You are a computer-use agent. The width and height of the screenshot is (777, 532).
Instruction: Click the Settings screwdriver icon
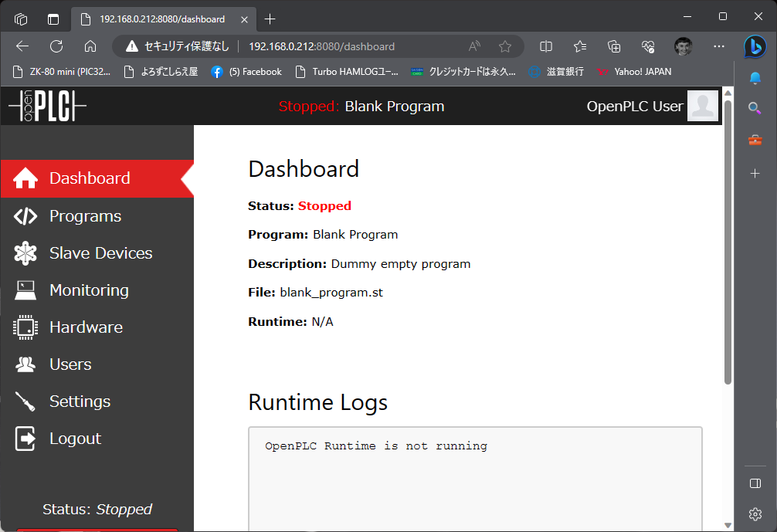coord(25,402)
